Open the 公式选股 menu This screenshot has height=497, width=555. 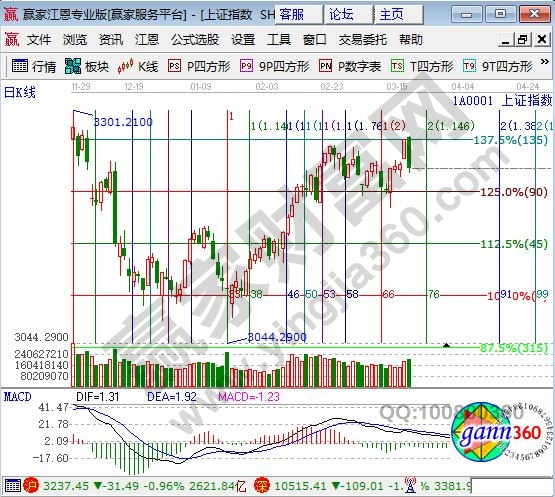[195, 40]
